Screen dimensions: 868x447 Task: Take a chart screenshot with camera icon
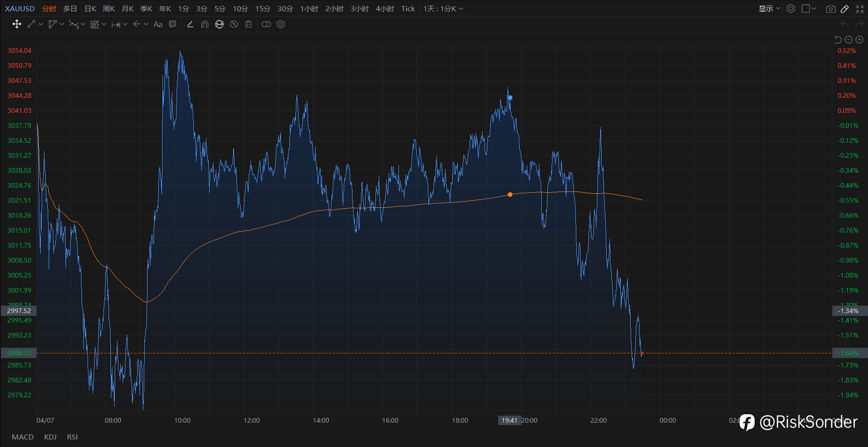coord(831,9)
